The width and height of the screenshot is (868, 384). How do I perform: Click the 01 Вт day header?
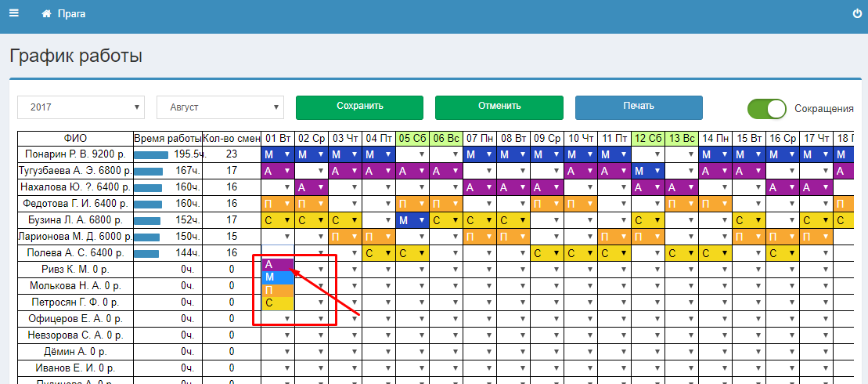[277, 138]
